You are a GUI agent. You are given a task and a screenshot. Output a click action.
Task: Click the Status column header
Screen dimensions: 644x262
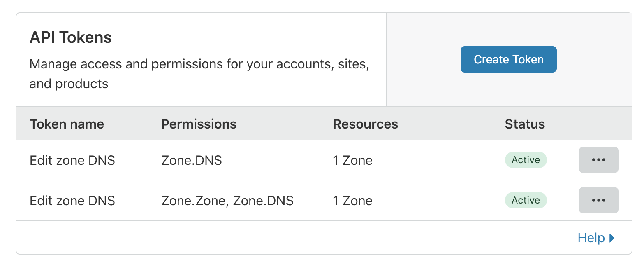click(525, 124)
